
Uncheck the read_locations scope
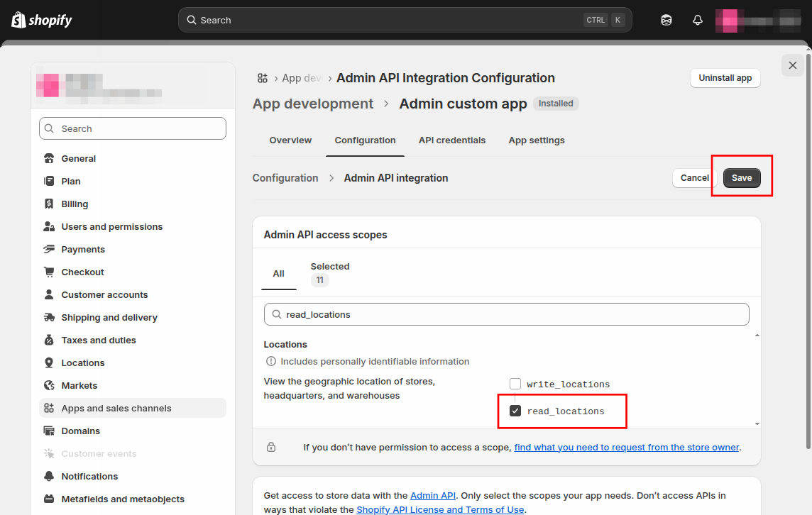515,411
